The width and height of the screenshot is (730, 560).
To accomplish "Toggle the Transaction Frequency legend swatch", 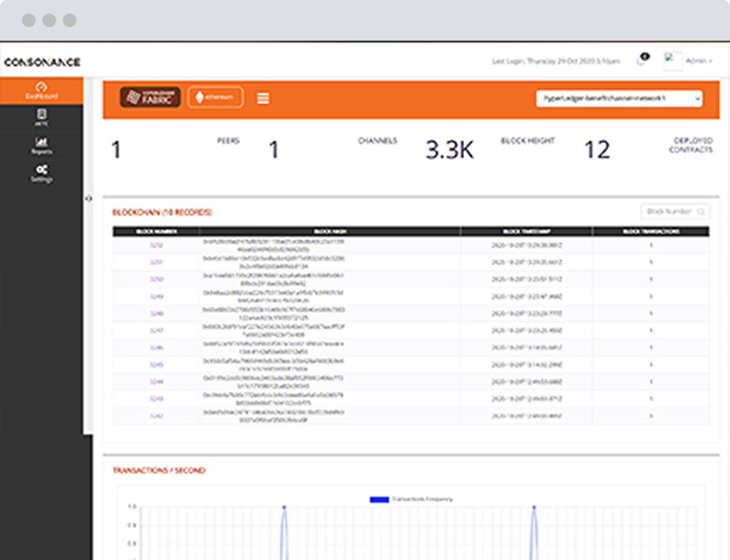I will (379, 499).
